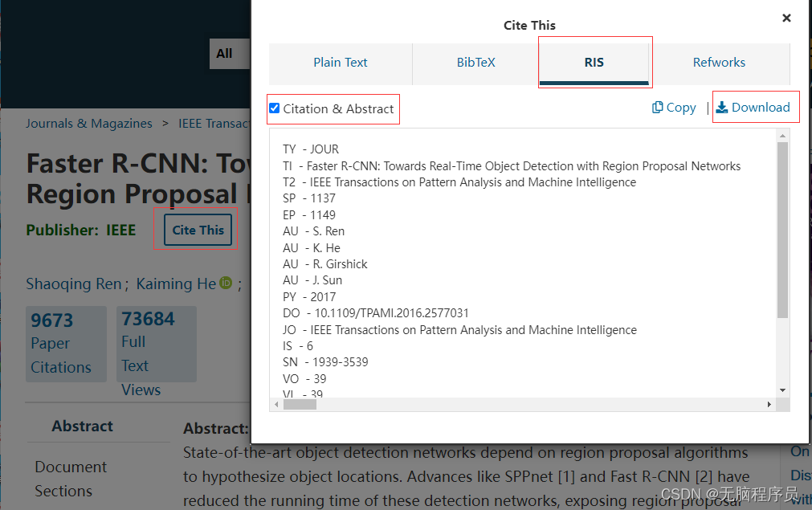The width and height of the screenshot is (812, 510).
Task: Download the RIS citation file
Action: coord(753,107)
